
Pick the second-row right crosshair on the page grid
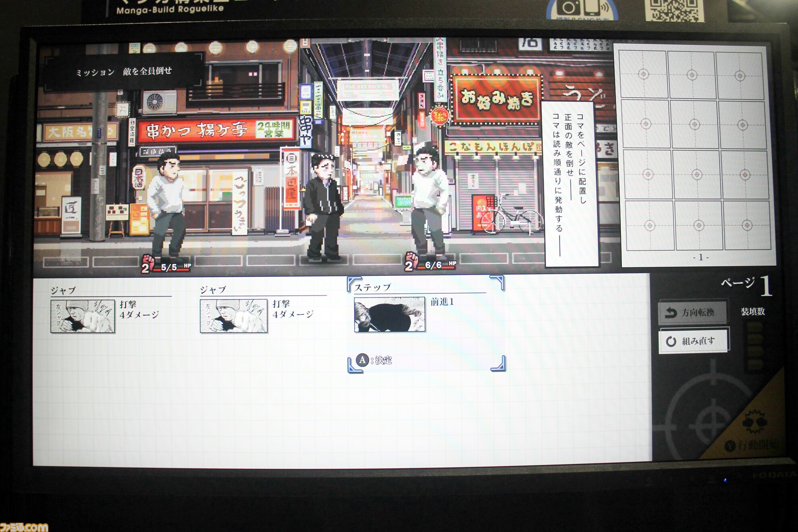(742, 125)
